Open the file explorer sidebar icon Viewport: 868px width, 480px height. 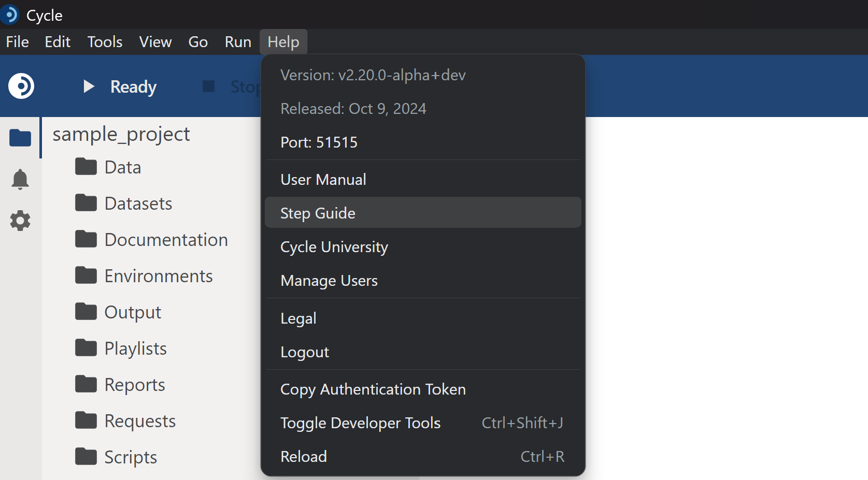20,138
